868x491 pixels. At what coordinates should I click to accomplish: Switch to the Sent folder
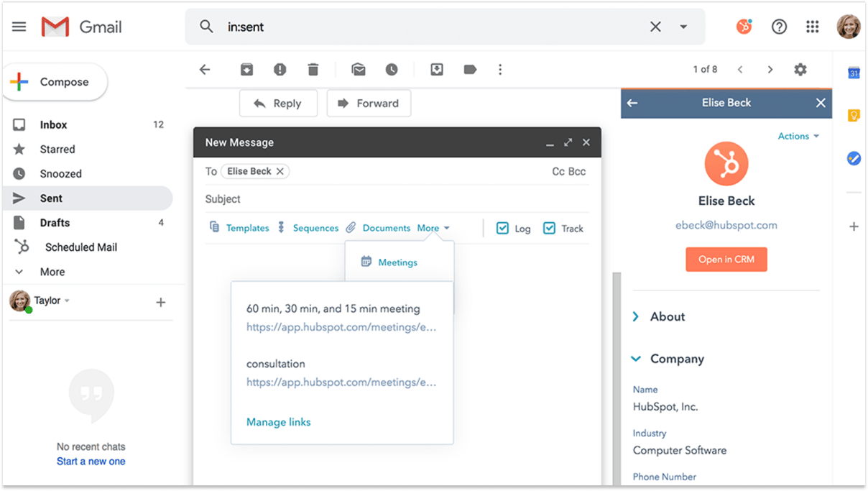tap(52, 198)
